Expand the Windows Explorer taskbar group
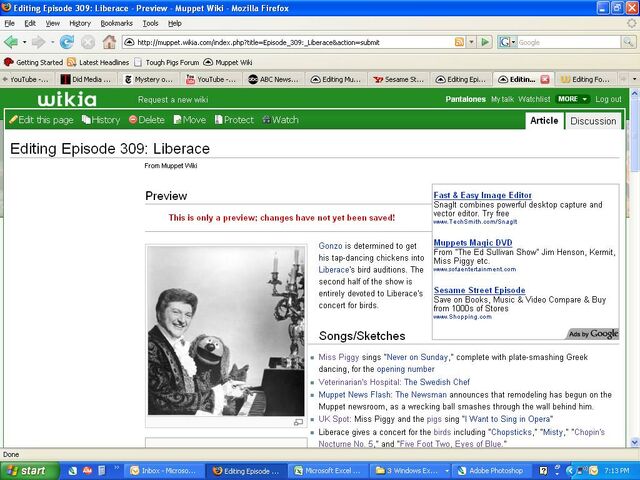Viewport: 640px width, 480px height. (447, 471)
